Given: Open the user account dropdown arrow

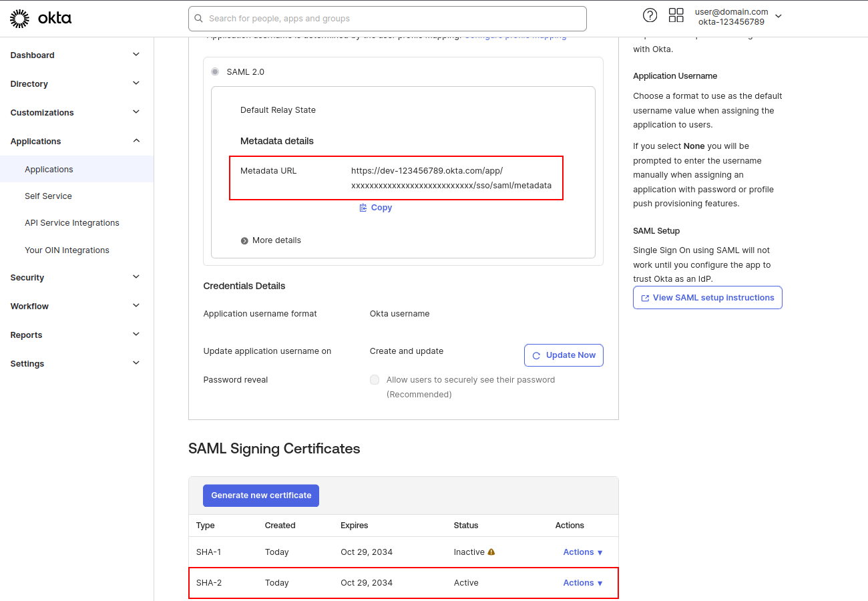Looking at the screenshot, I should click(778, 16).
